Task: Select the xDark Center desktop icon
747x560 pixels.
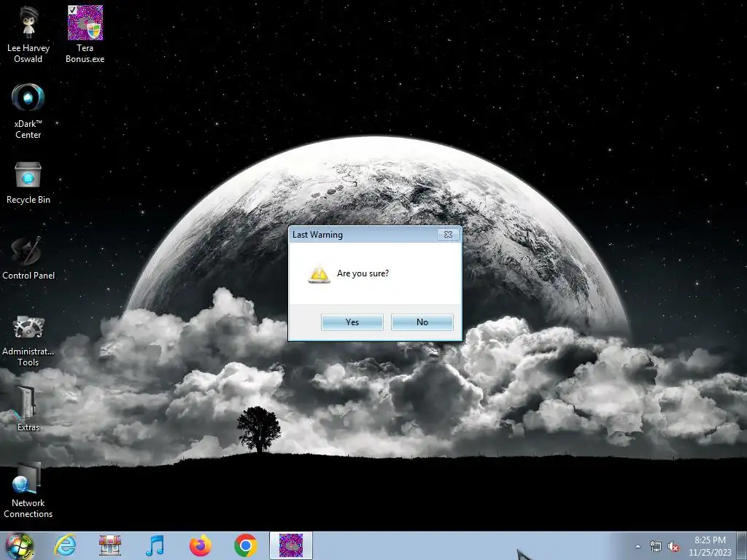Action: [x=28, y=111]
